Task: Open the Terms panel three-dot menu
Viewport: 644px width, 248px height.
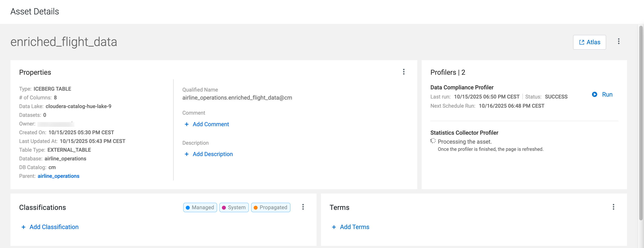Action: point(613,207)
